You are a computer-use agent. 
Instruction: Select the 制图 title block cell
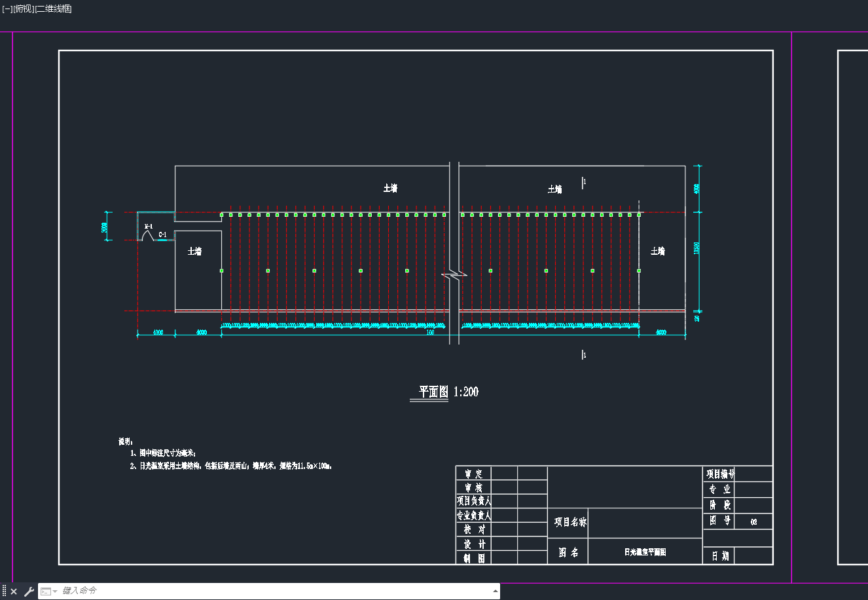pos(474,558)
